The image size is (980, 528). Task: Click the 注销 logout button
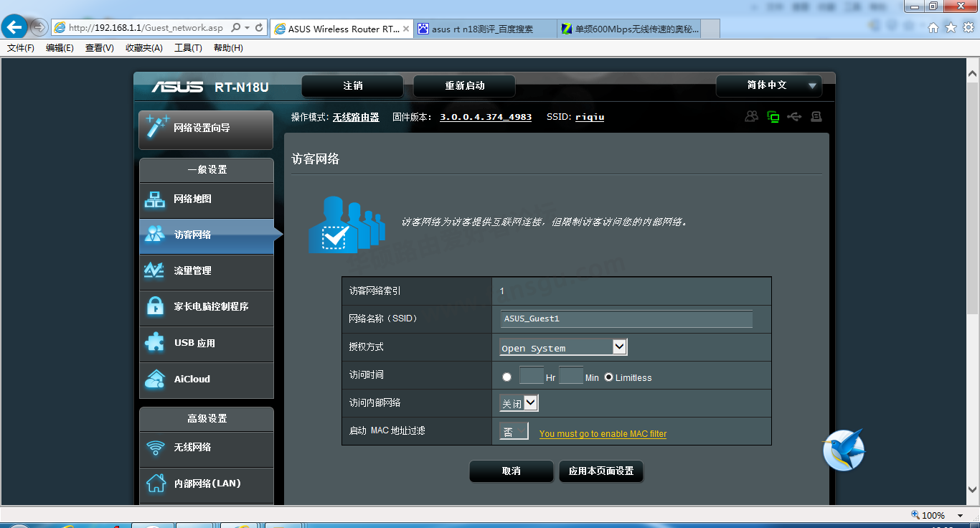352,86
